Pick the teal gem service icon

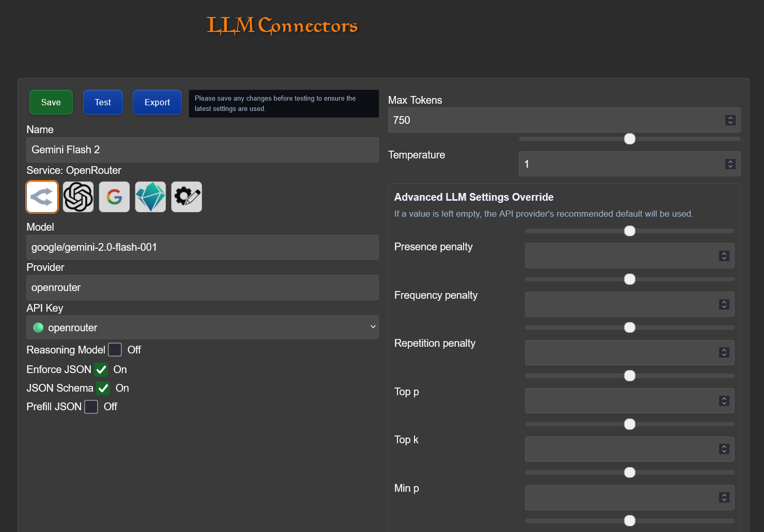tap(150, 197)
